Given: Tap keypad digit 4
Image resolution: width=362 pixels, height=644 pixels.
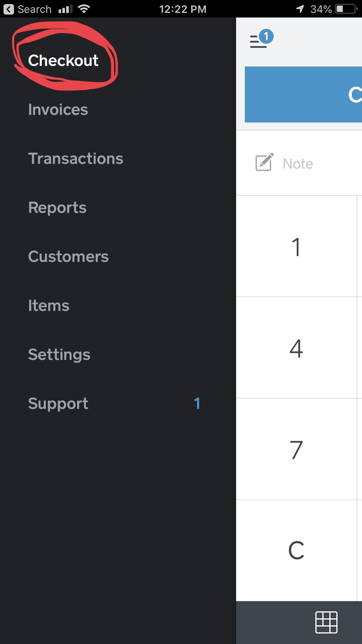Looking at the screenshot, I should (x=296, y=348).
